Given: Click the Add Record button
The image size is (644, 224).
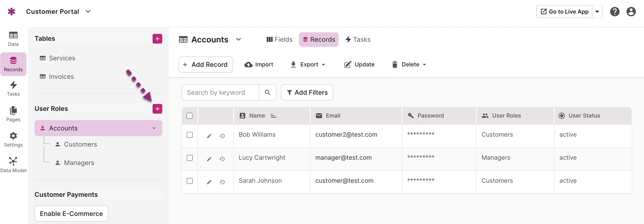Looking at the screenshot, I should [x=206, y=65].
